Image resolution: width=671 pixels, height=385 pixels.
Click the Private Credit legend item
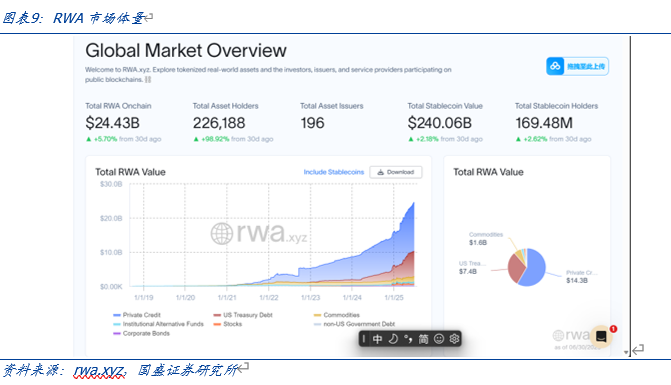(137, 315)
